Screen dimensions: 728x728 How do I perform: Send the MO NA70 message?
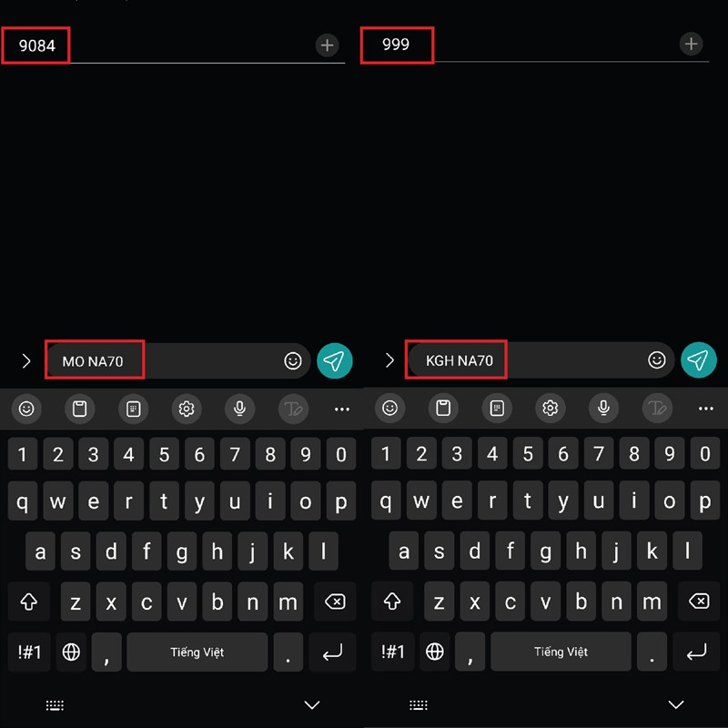pyautogui.click(x=334, y=360)
